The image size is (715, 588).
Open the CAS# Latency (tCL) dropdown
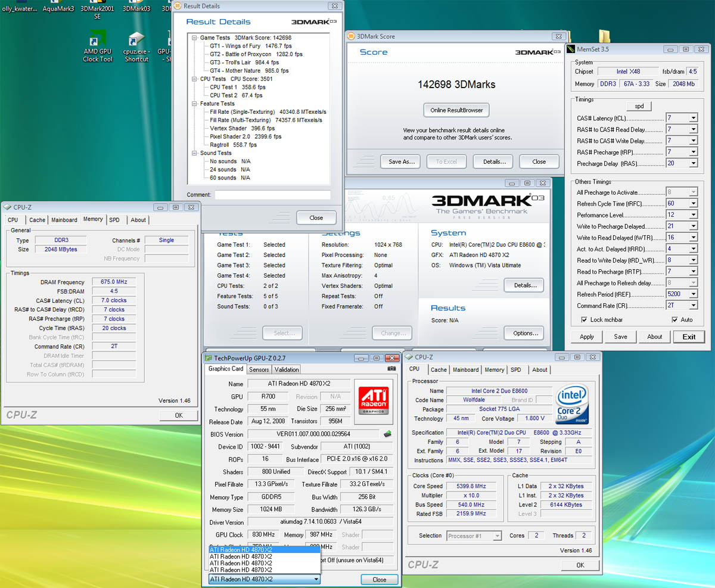click(x=693, y=119)
